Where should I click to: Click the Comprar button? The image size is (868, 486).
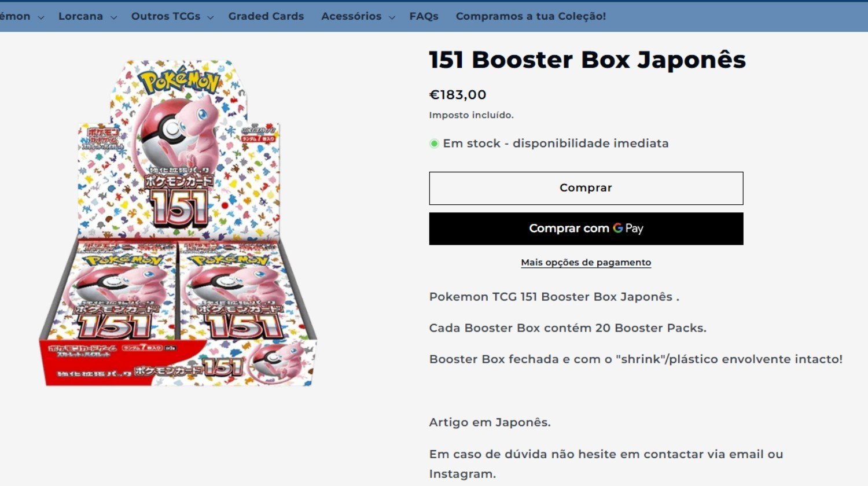(x=586, y=188)
